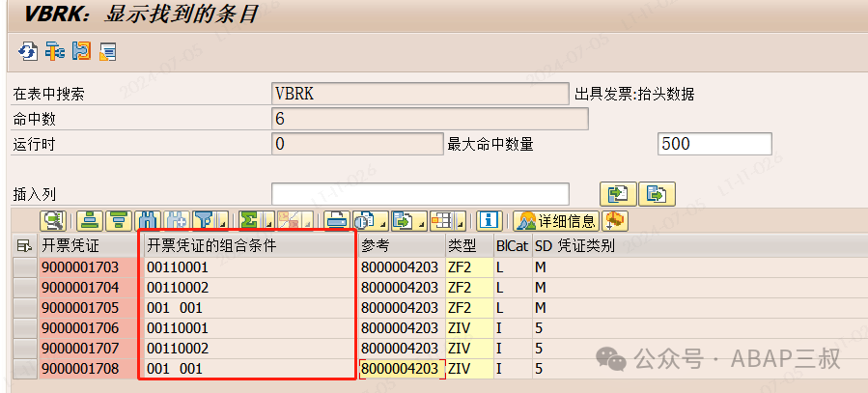This screenshot has width=868, height=393.
Task: Expand the filter icon's dropdown arrow
Action: click(223, 222)
